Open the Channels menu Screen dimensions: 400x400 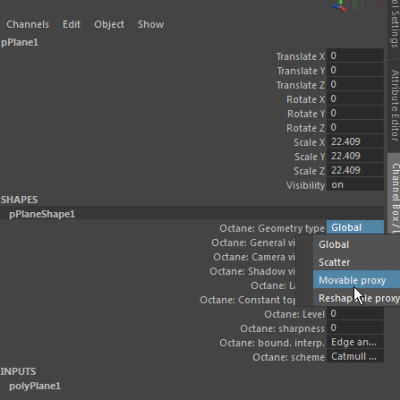[28, 24]
